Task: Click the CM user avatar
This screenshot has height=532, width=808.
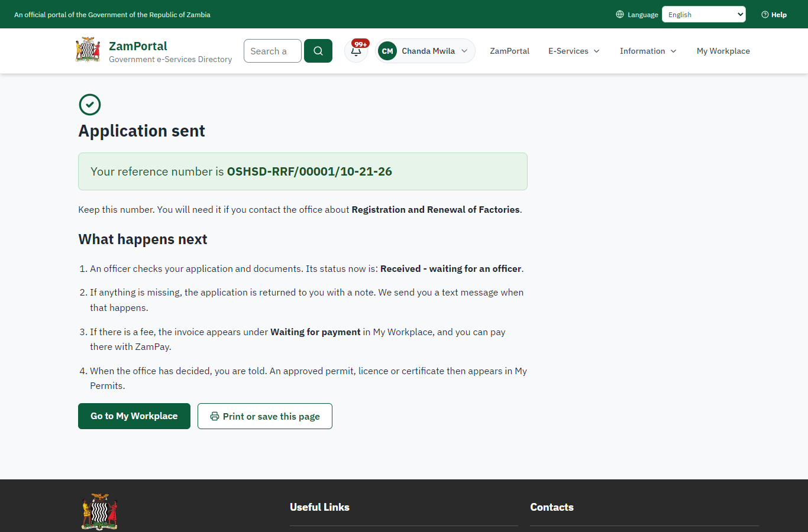Action: 387,51
